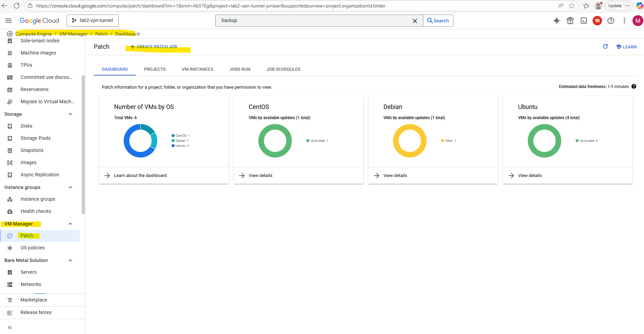Collapse the Instance groups section
644x334 pixels.
point(70,187)
